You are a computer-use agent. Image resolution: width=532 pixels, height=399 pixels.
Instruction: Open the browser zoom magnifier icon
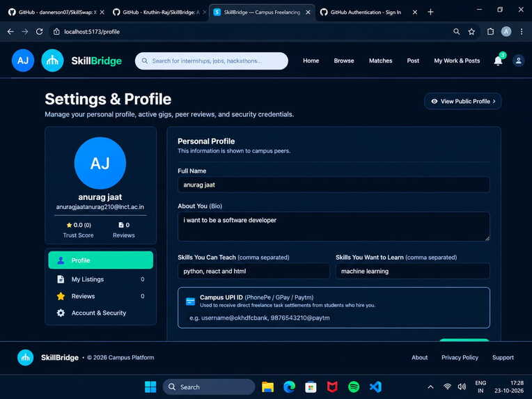pyautogui.click(x=457, y=31)
